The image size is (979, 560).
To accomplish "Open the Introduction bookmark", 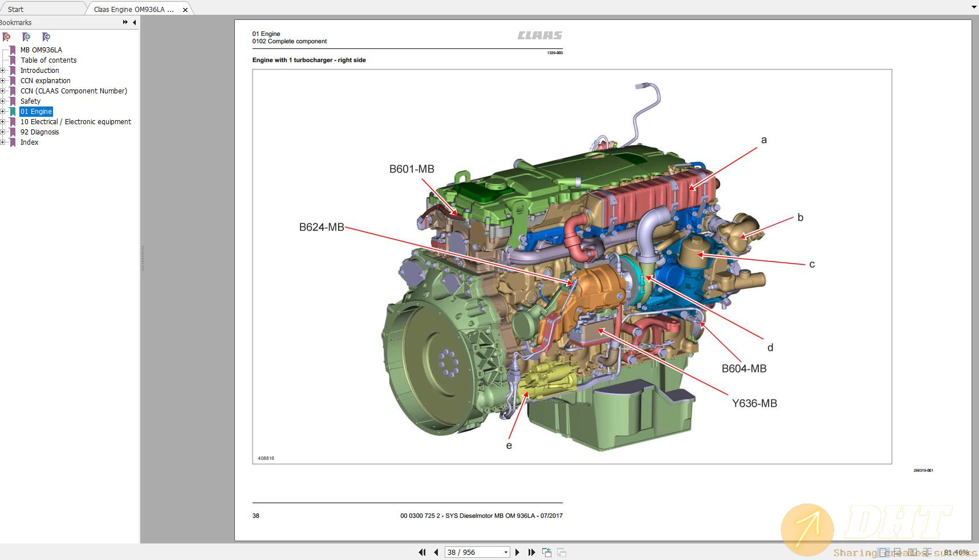I will [40, 71].
